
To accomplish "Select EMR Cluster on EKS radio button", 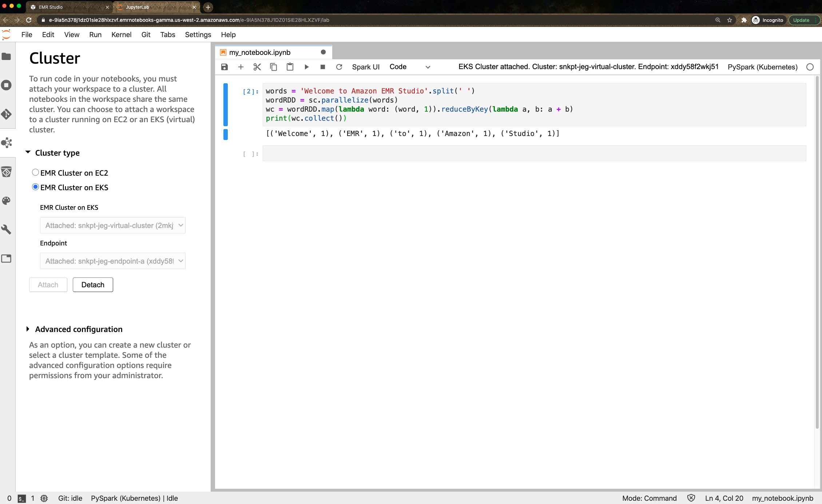I will click(x=35, y=187).
